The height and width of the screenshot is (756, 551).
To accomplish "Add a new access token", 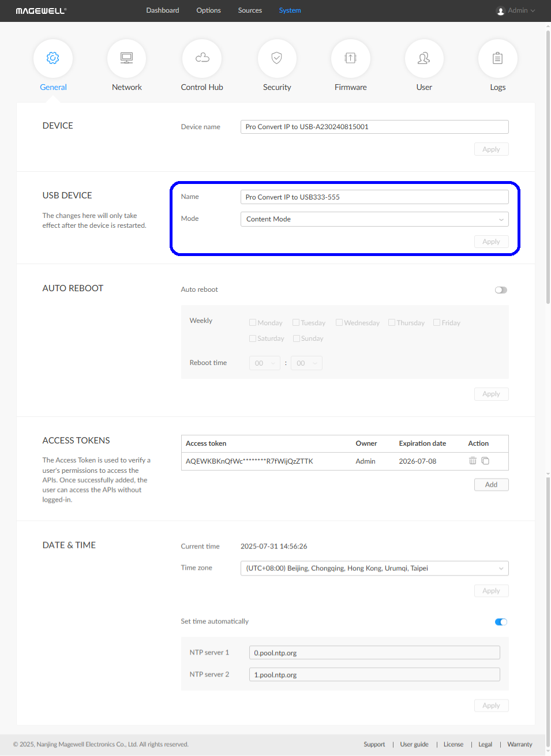I will [x=492, y=484].
